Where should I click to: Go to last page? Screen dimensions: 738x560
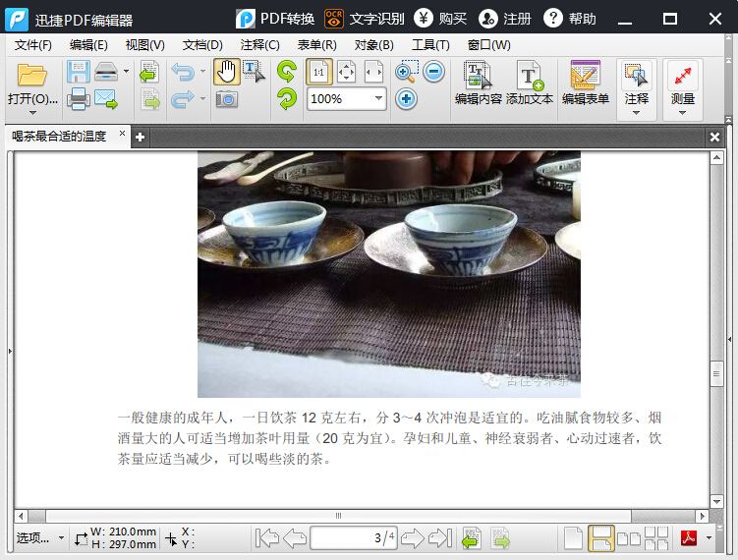pos(440,538)
